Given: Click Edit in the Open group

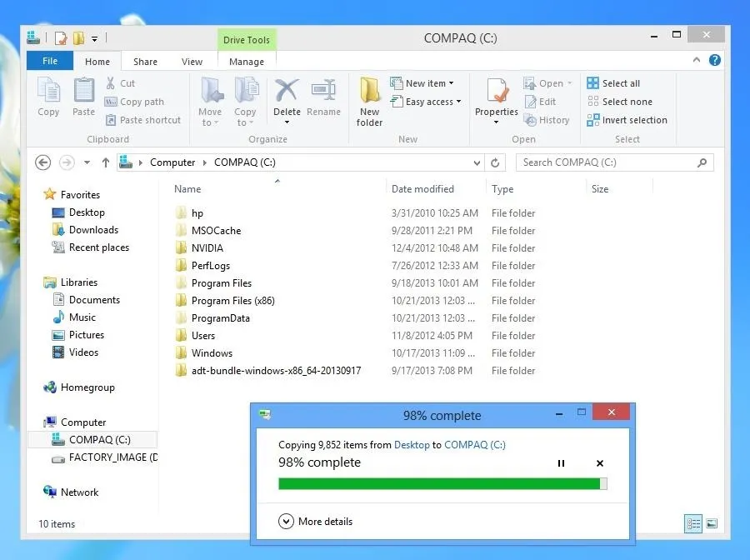Looking at the screenshot, I should [x=540, y=102].
